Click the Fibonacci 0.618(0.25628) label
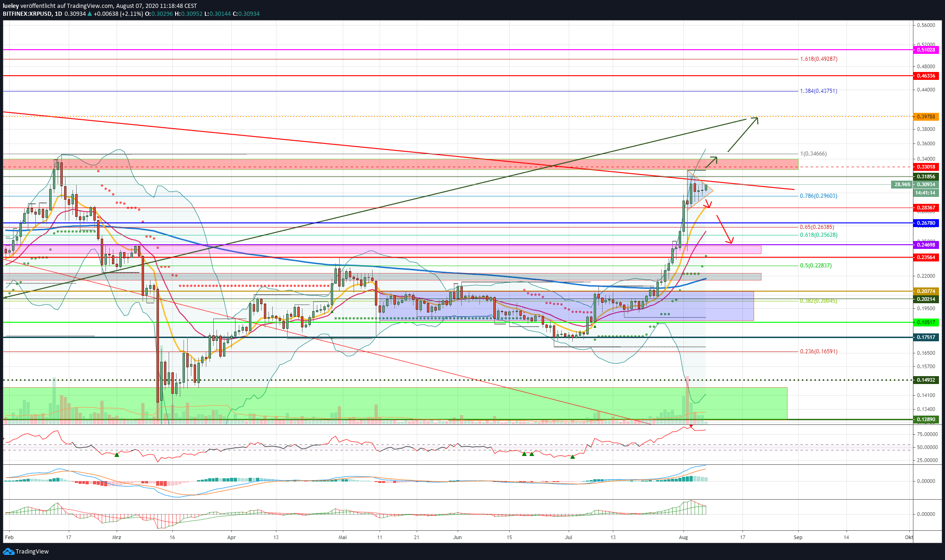Screen dimensions: 945x560 (x=819, y=235)
